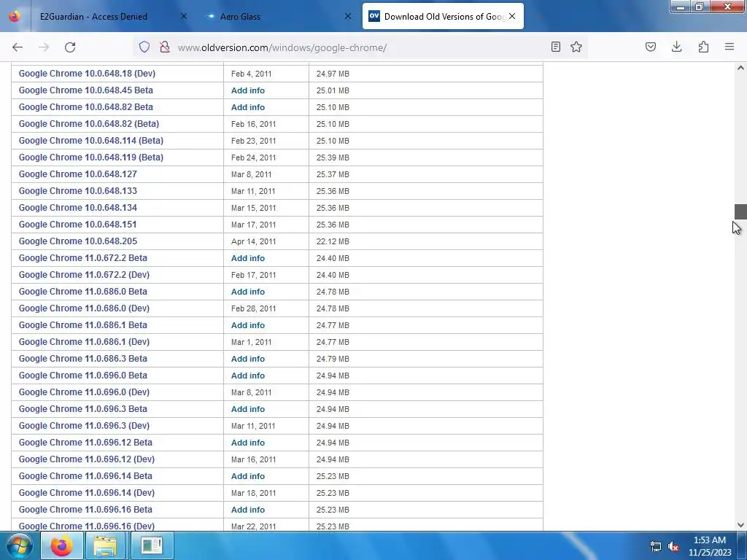Open the Extensions menu icon
The image size is (747, 560).
click(703, 47)
